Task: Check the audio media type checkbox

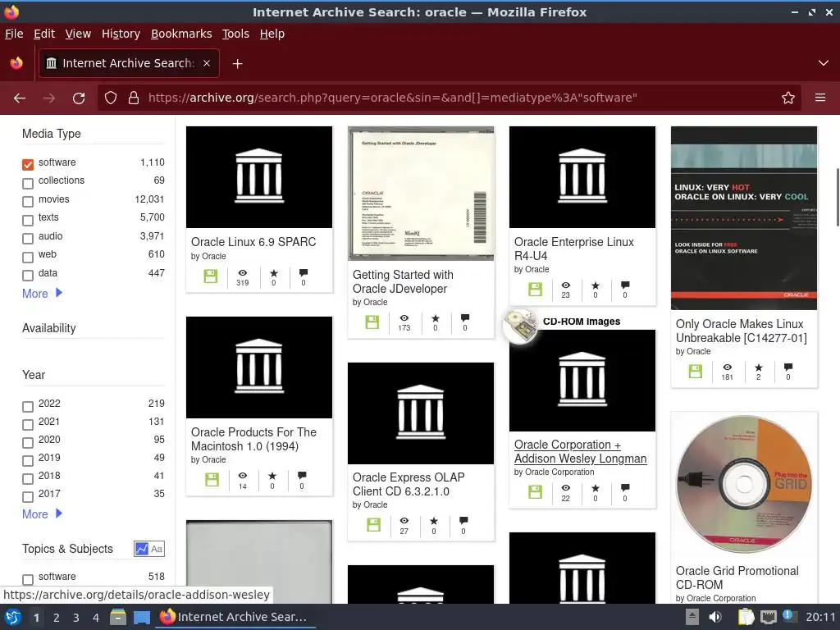Action: 28,239
